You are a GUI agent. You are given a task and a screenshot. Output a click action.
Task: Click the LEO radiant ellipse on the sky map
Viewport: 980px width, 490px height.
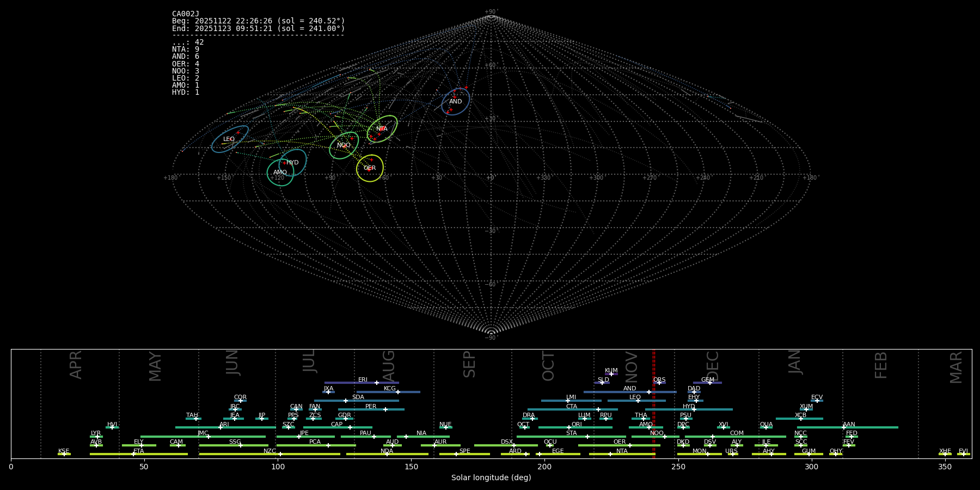click(229, 139)
